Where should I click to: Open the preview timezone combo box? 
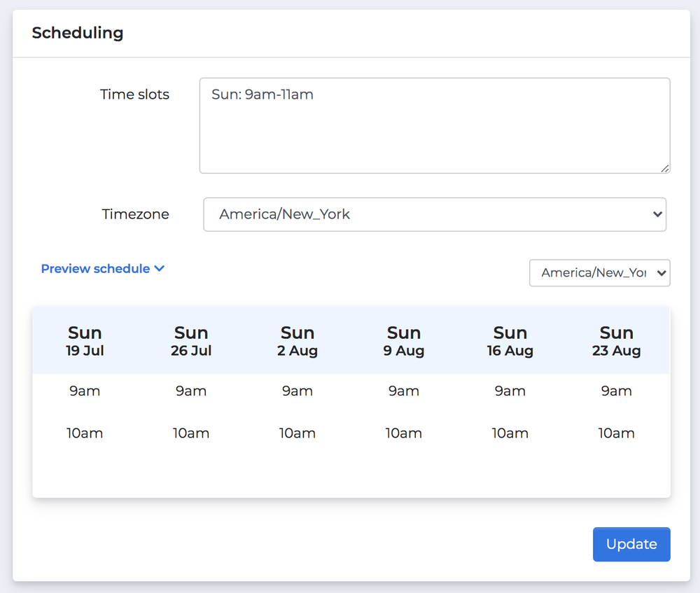[x=599, y=273]
